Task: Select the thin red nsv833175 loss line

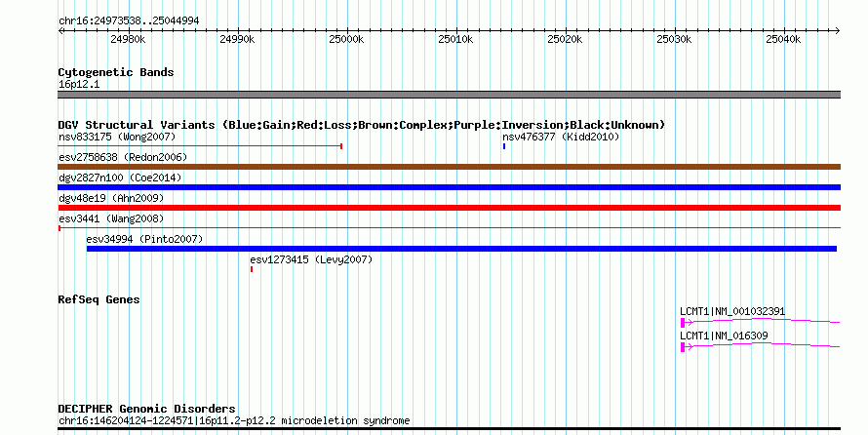Action: click(x=200, y=146)
